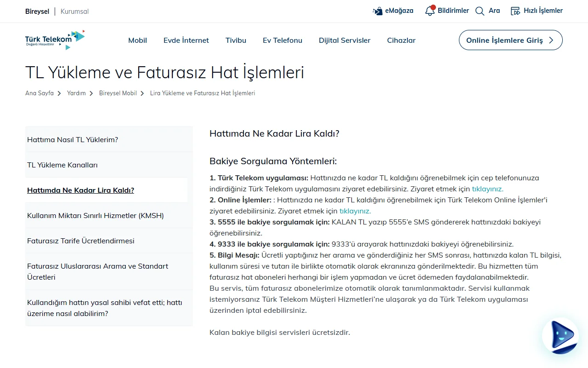Open the Ev Telefonu menu
Screen dimensions: 588x368
pyautogui.click(x=283, y=40)
